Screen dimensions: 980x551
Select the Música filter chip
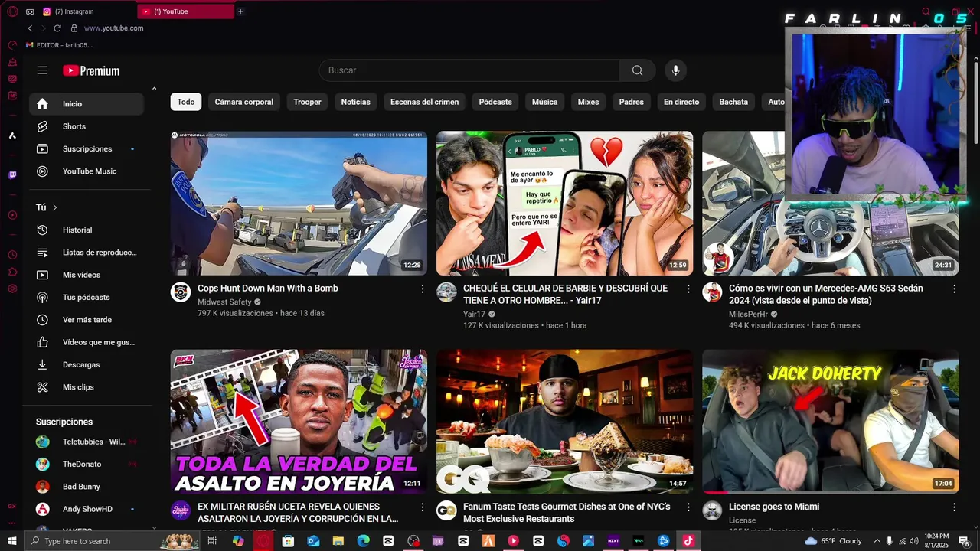coord(545,102)
